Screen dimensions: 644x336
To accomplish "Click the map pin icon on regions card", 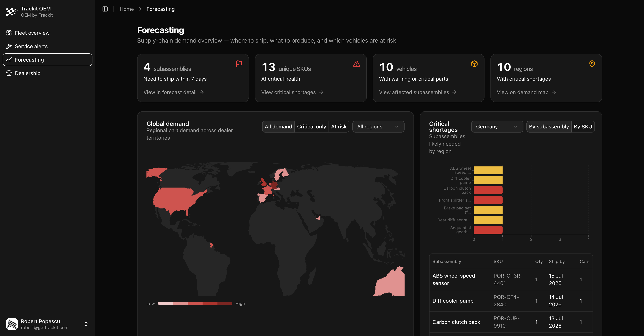I will click(x=592, y=64).
